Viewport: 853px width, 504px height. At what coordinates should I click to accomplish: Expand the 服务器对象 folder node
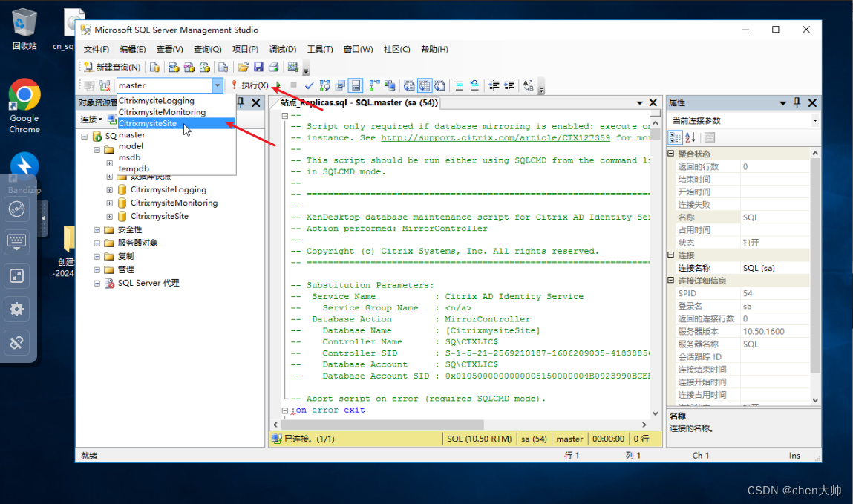point(97,243)
